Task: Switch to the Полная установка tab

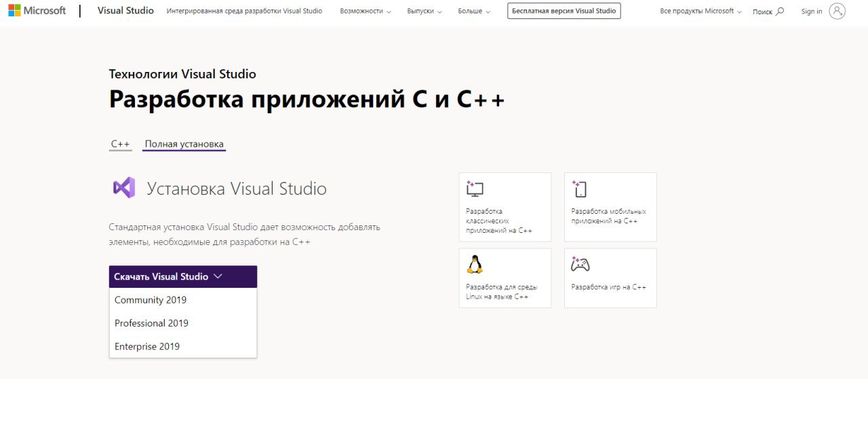Action: pyautogui.click(x=184, y=144)
